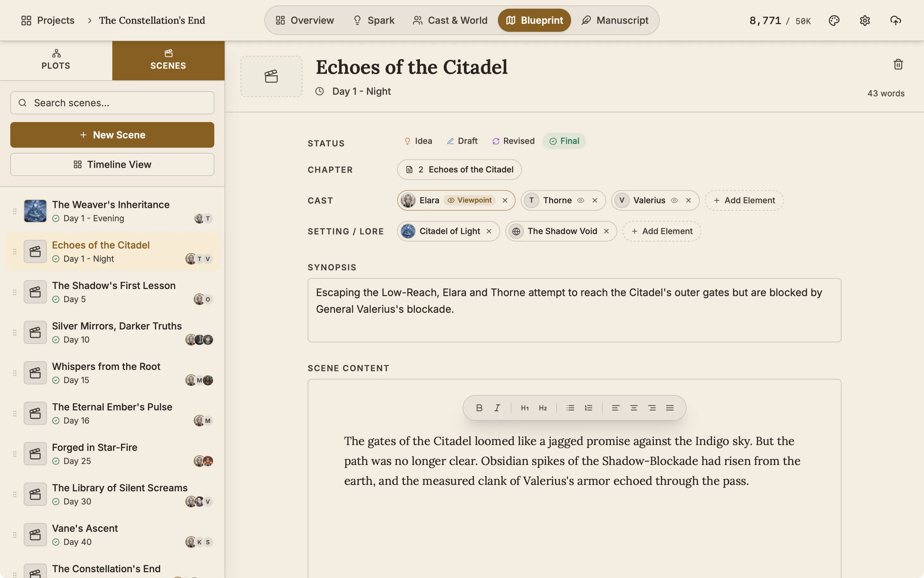Edit the Day 1 - Night time field
Image resolution: width=924 pixels, height=578 pixels.
(361, 92)
